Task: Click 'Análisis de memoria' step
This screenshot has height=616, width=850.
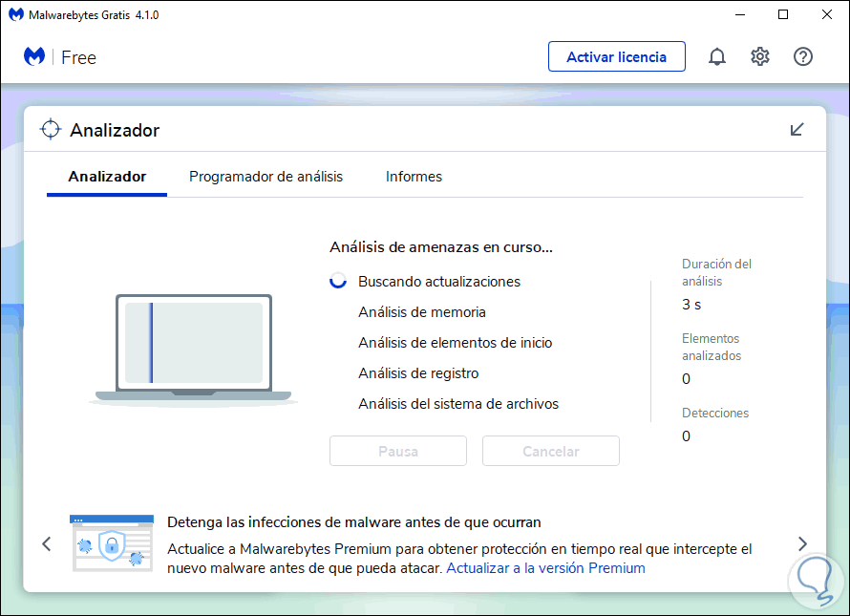Action: [x=422, y=312]
